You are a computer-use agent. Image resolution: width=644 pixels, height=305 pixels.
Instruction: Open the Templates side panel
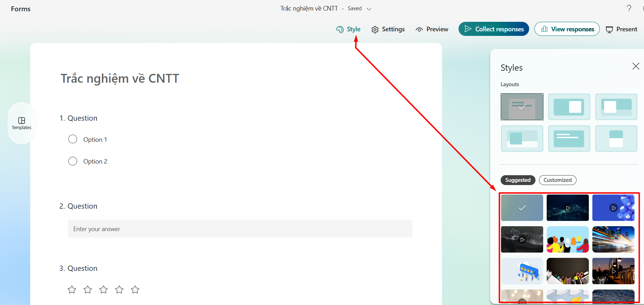tap(21, 123)
